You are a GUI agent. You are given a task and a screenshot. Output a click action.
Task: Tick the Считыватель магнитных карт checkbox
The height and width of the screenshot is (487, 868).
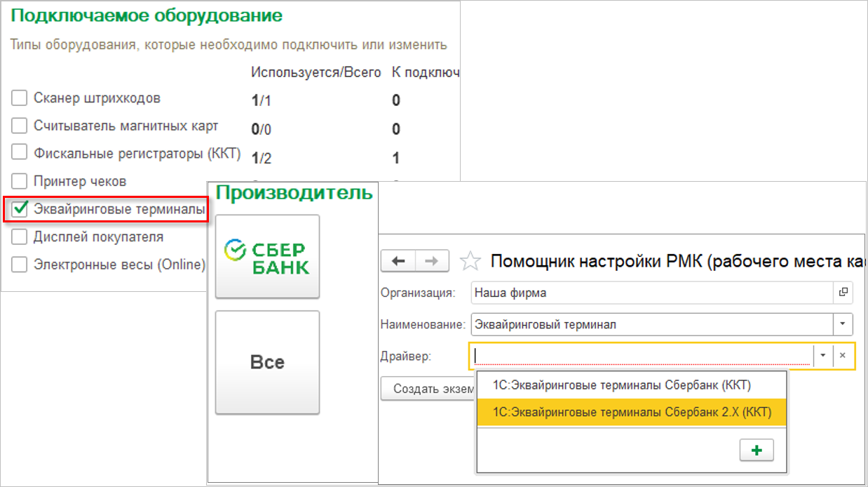click(x=20, y=126)
